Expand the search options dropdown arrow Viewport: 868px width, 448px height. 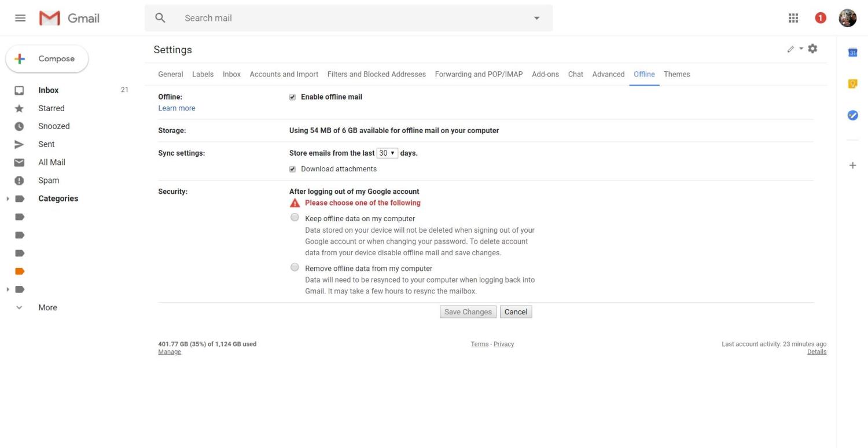(536, 18)
